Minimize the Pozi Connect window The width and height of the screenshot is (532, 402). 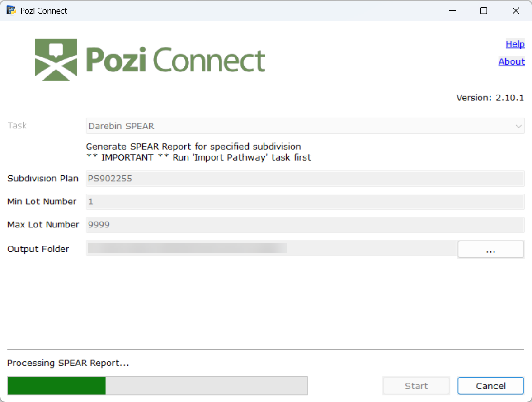(x=452, y=10)
